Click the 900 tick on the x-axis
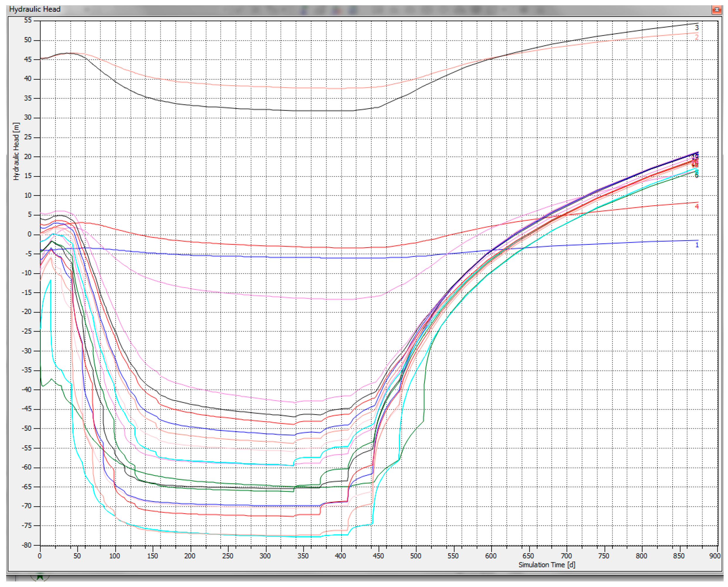Viewport: 728px width, 587px height. (715, 556)
